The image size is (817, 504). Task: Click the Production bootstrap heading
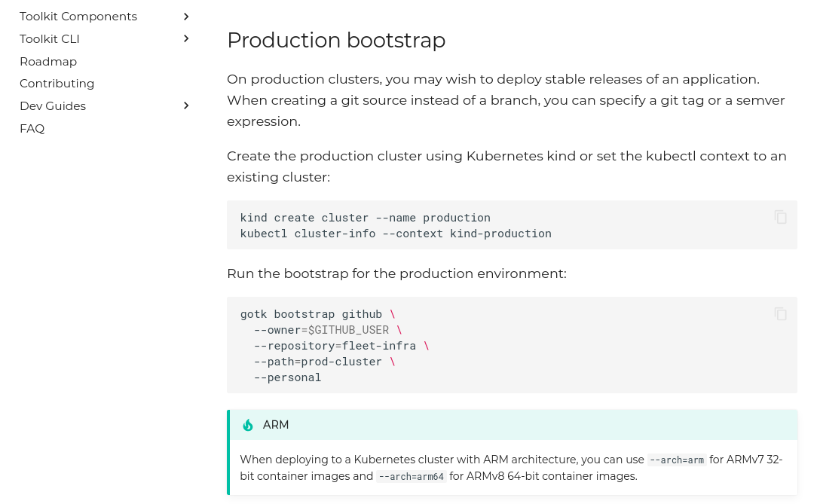coord(336,40)
